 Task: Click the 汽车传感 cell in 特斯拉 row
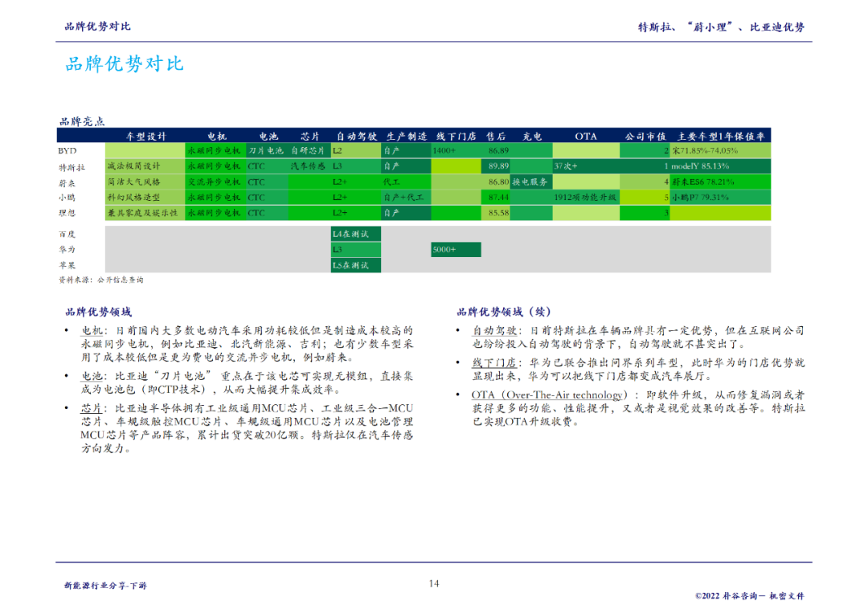click(308, 166)
